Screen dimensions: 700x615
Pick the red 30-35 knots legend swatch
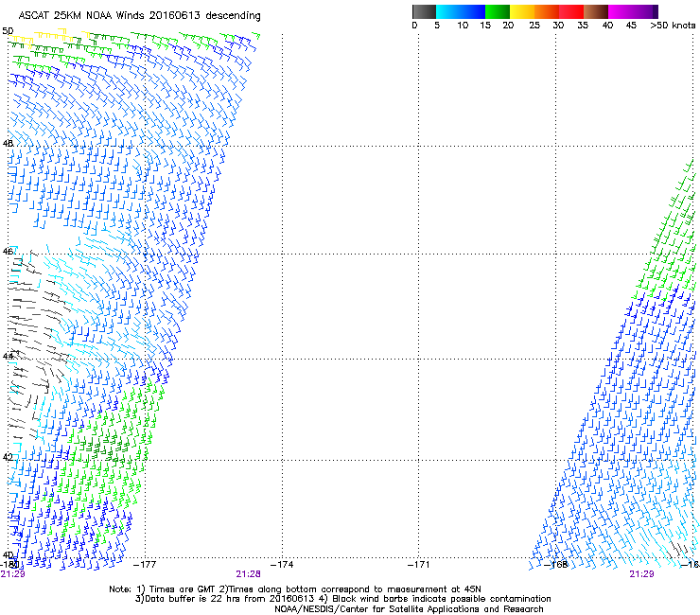[x=571, y=11]
